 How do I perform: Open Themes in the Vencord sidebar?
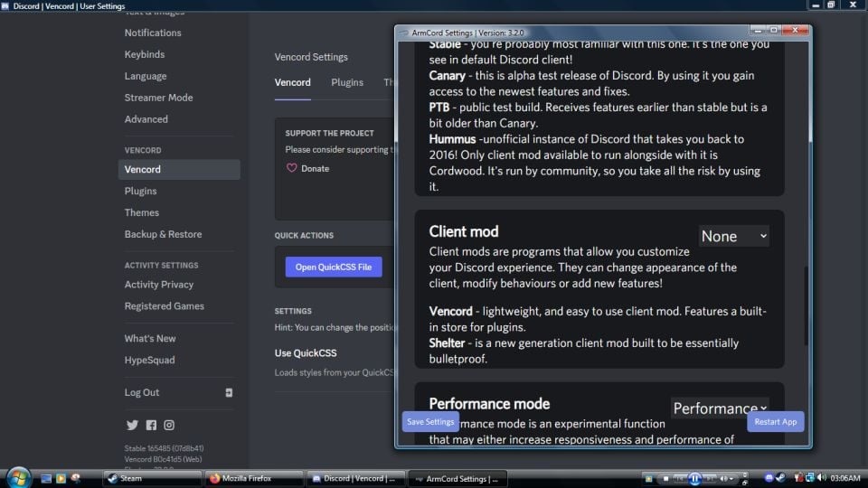coord(142,212)
